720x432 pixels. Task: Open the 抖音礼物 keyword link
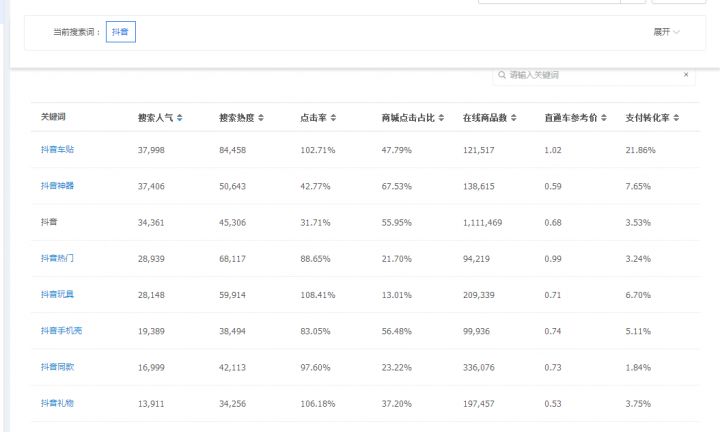pos(57,403)
